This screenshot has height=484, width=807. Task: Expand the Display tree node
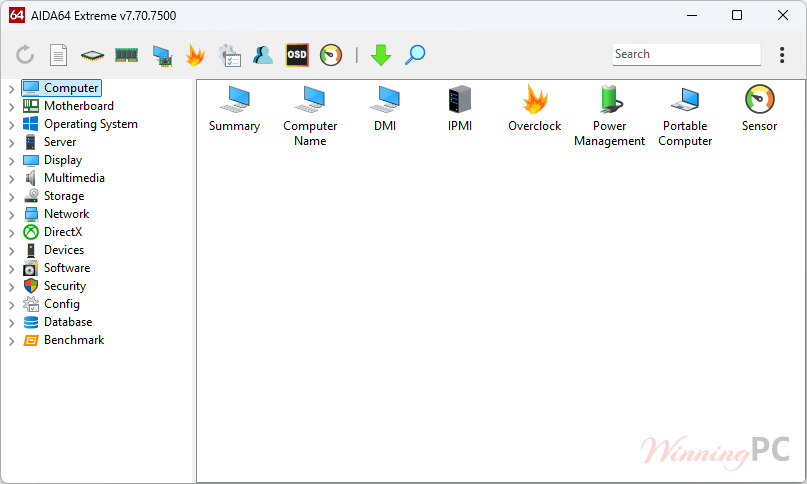tap(11, 161)
